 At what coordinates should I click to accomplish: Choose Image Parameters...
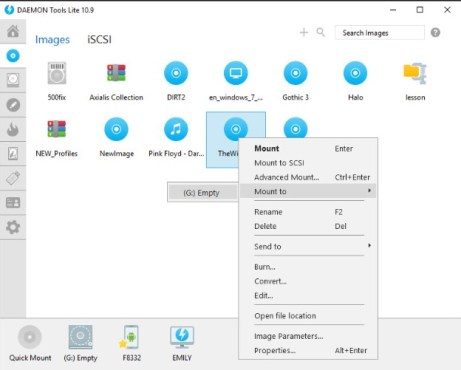(308, 336)
